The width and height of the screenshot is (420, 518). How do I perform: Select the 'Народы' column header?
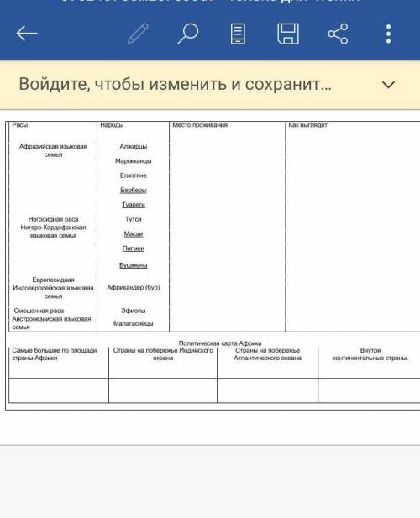[112, 125]
